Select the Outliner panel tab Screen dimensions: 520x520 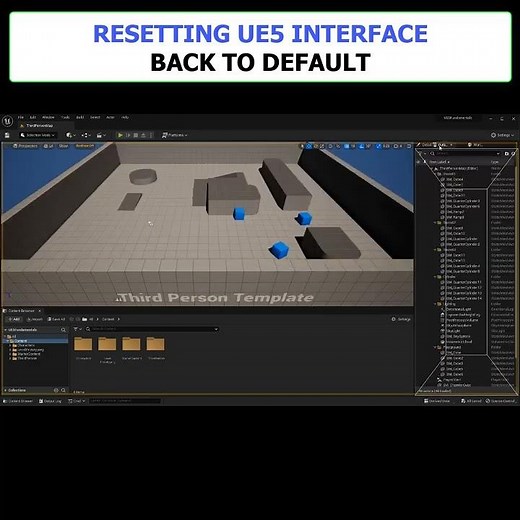click(444, 145)
